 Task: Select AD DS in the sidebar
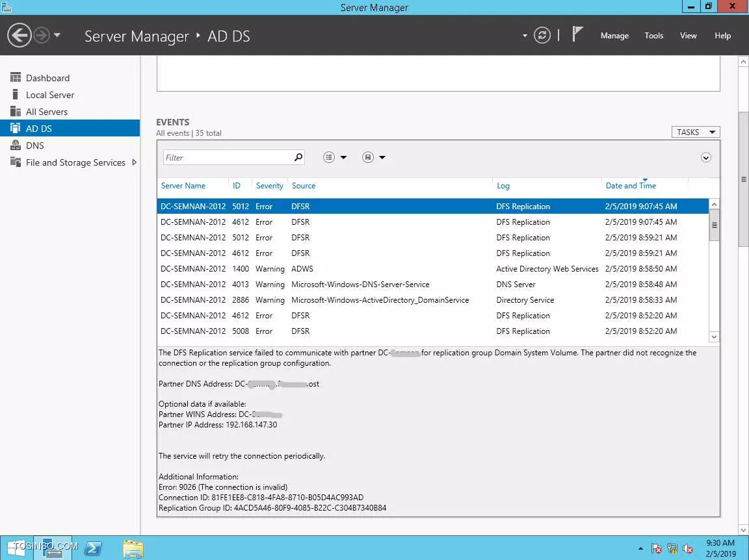(x=70, y=129)
